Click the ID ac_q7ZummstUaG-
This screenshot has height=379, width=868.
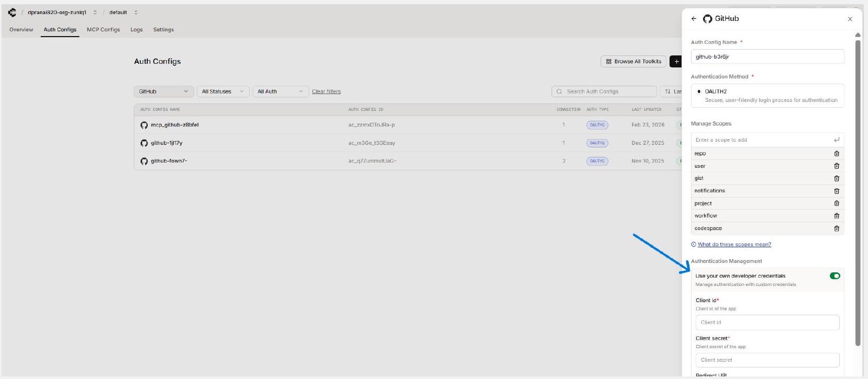372,161
